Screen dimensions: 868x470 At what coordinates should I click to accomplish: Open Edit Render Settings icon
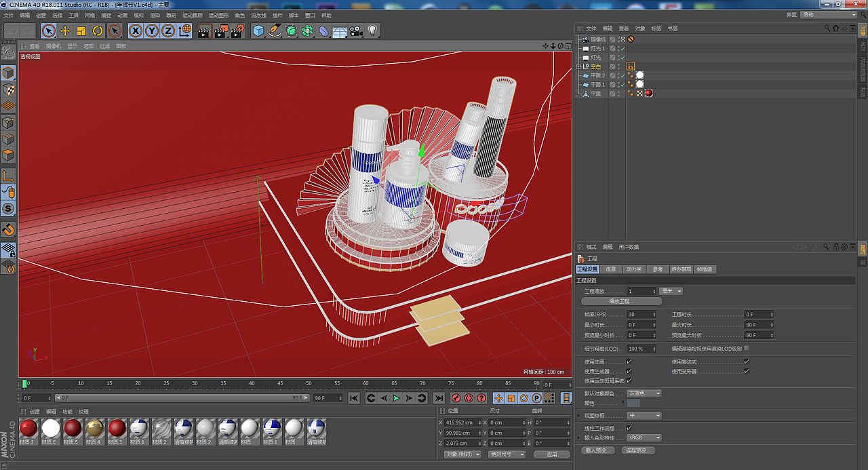(x=237, y=31)
